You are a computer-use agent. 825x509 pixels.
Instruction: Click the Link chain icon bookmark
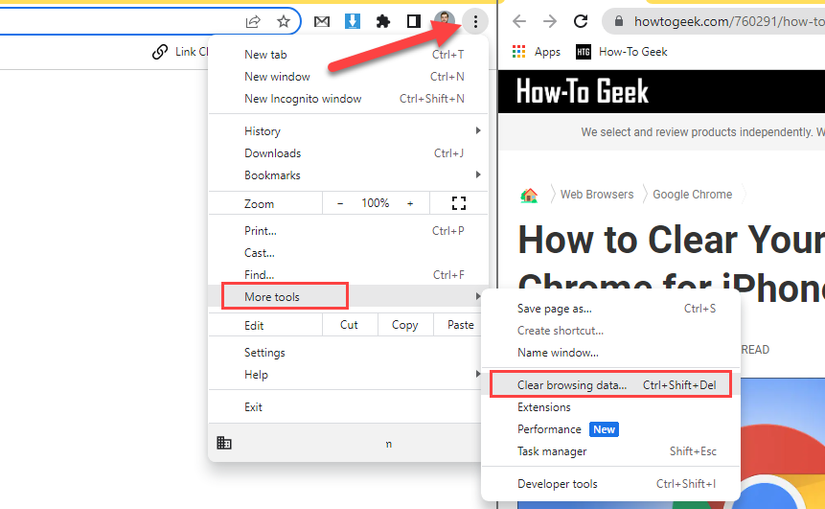(160, 52)
